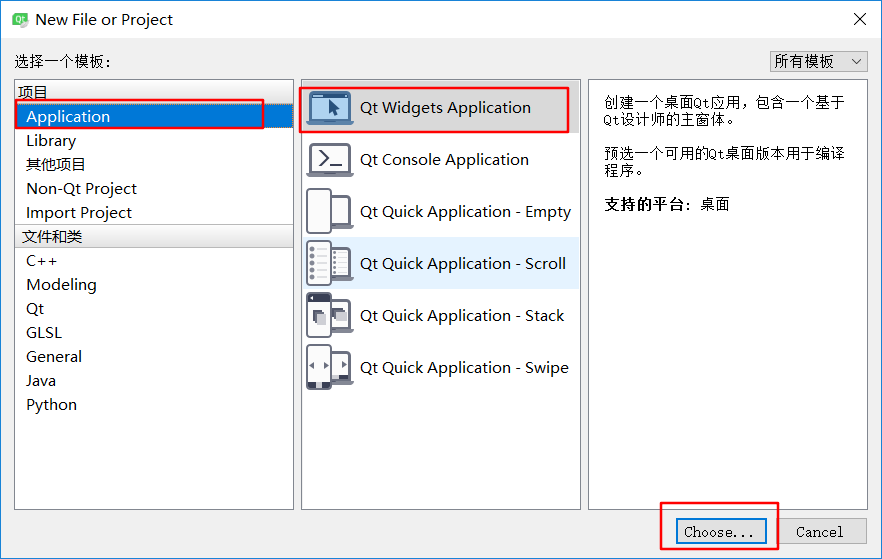Pick Qt Quick Application - Empty label
This screenshot has width=882, height=559.
[465, 212]
